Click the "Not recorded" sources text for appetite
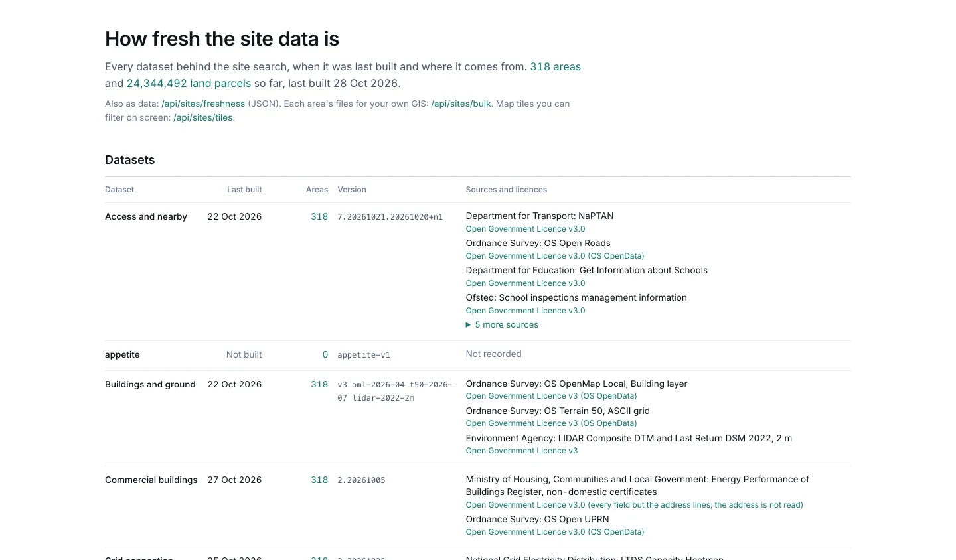The image size is (956, 560). [493, 354]
